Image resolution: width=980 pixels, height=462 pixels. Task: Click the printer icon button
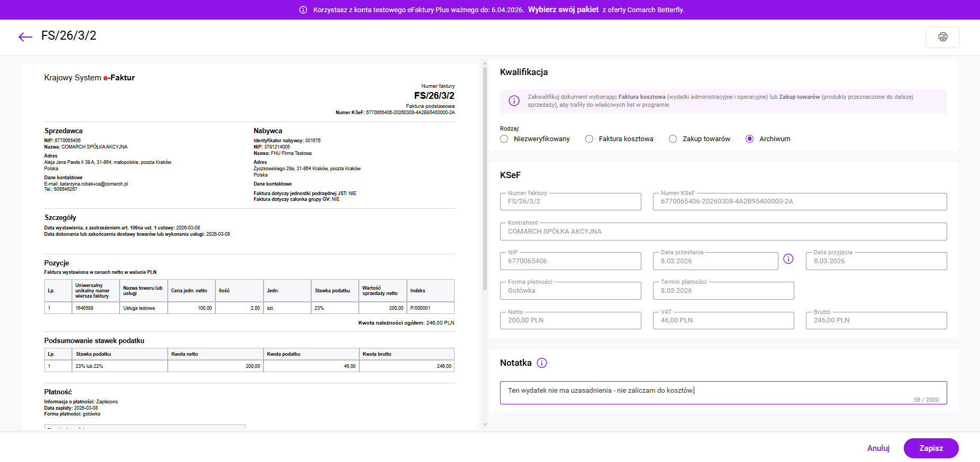click(942, 37)
